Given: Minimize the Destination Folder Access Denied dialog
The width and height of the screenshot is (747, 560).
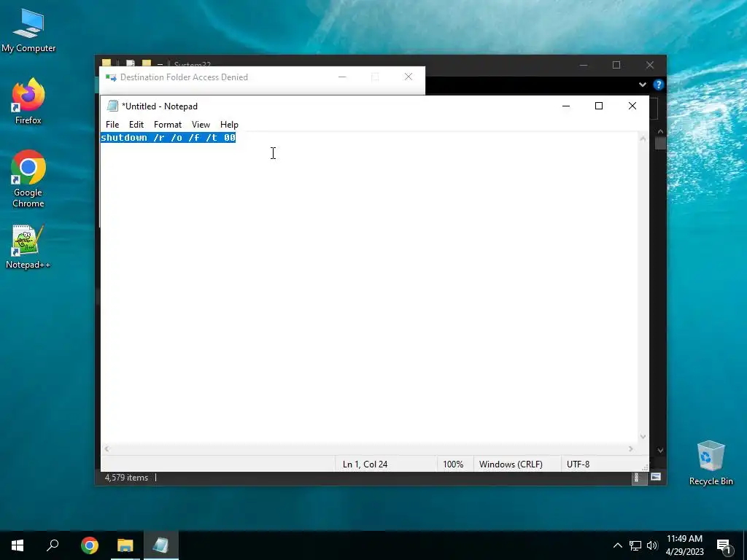Looking at the screenshot, I should point(342,77).
